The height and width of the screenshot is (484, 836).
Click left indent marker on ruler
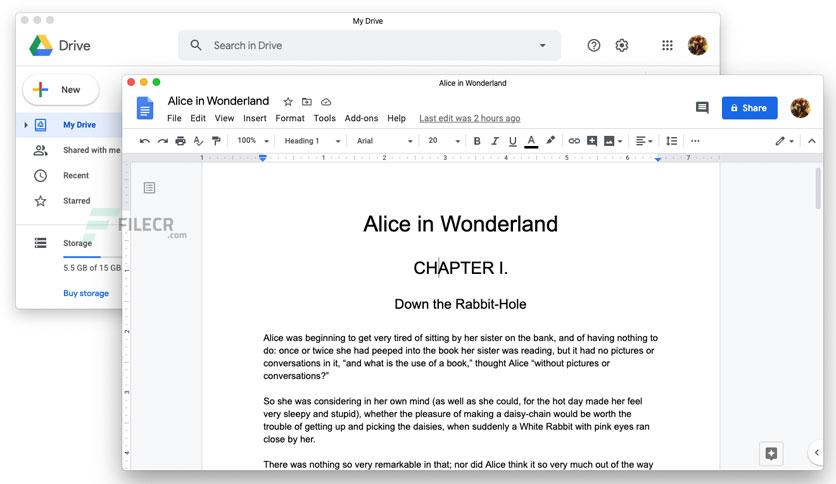coord(262,158)
